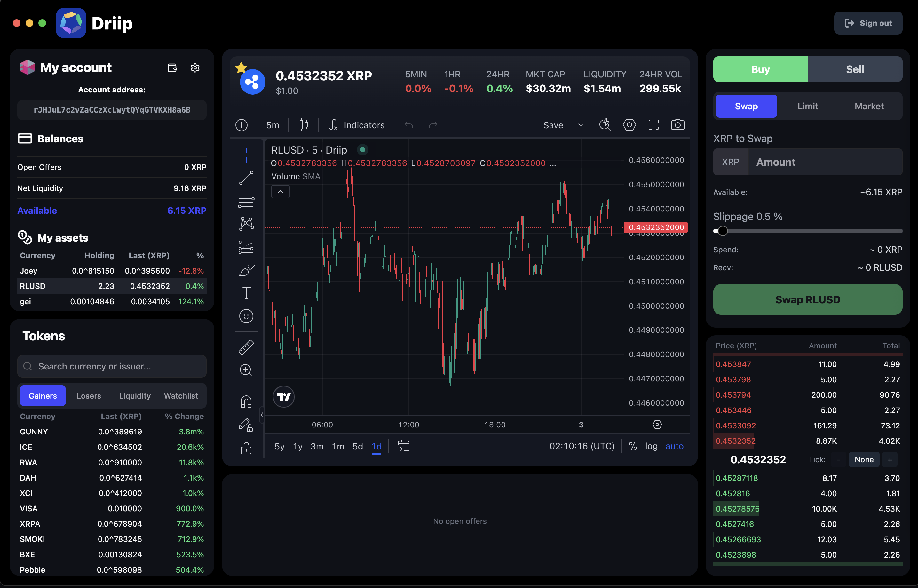Enter fullscreen chart mode
This screenshot has height=588, width=918.
pos(654,125)
